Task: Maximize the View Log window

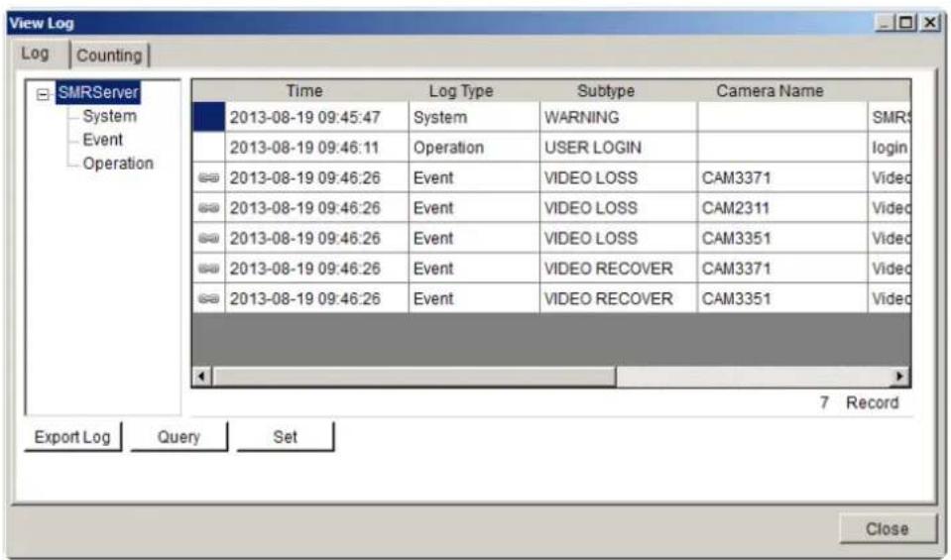Action: 906,23
